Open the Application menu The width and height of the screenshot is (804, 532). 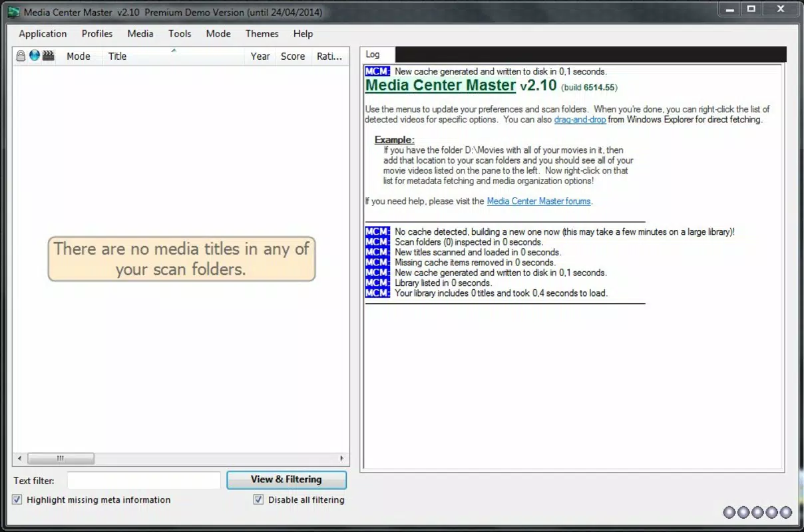point(43,34)
